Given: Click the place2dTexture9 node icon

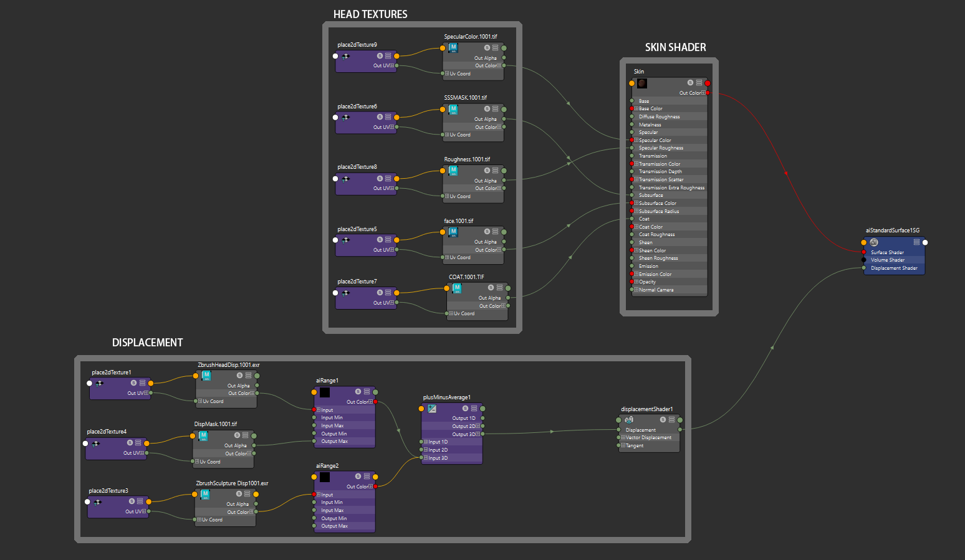Looking at the screenshot, I should point(345,56).
